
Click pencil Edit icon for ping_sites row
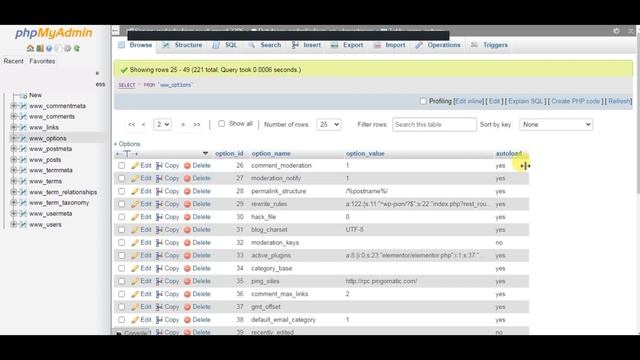click(135, 281)
